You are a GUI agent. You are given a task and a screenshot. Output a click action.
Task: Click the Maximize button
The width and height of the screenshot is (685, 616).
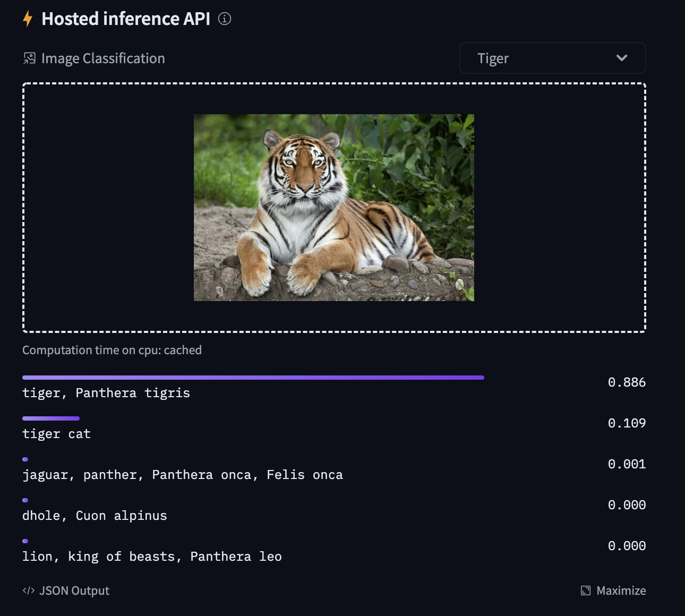click(x=621, y=590)
